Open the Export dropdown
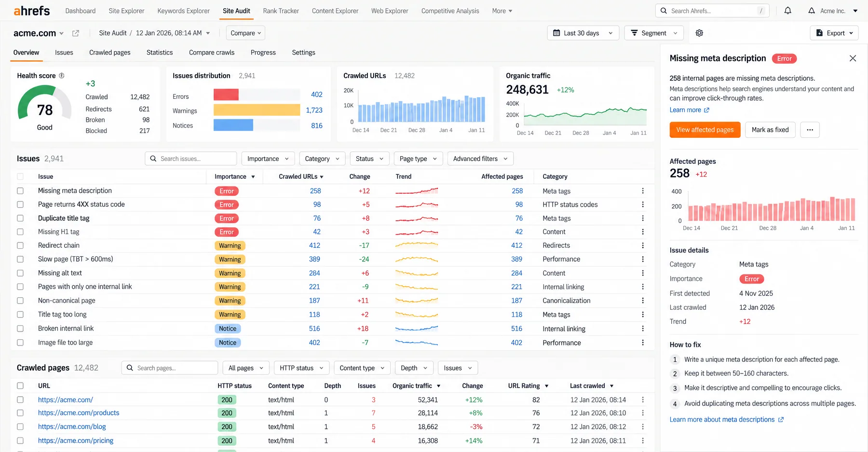 pos(834,33)
